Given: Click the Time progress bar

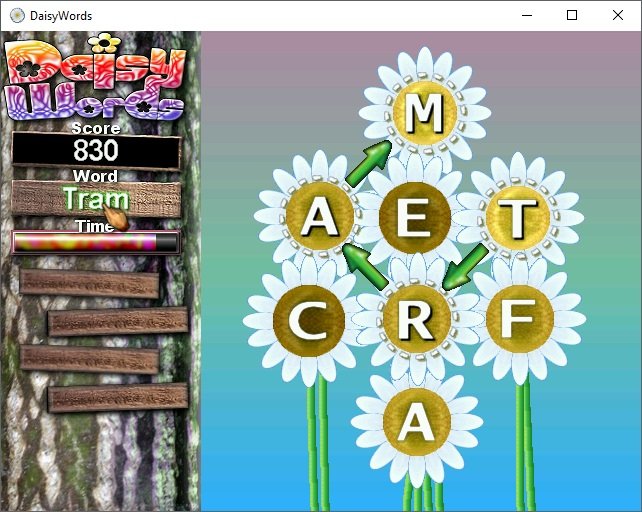Looking at the screenshot, I should tap(96, 242).
